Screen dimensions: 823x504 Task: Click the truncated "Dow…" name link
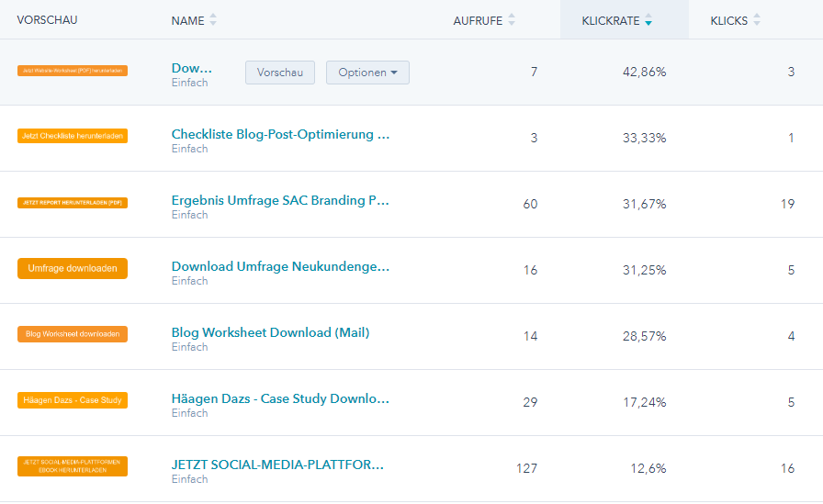(191, 69)
